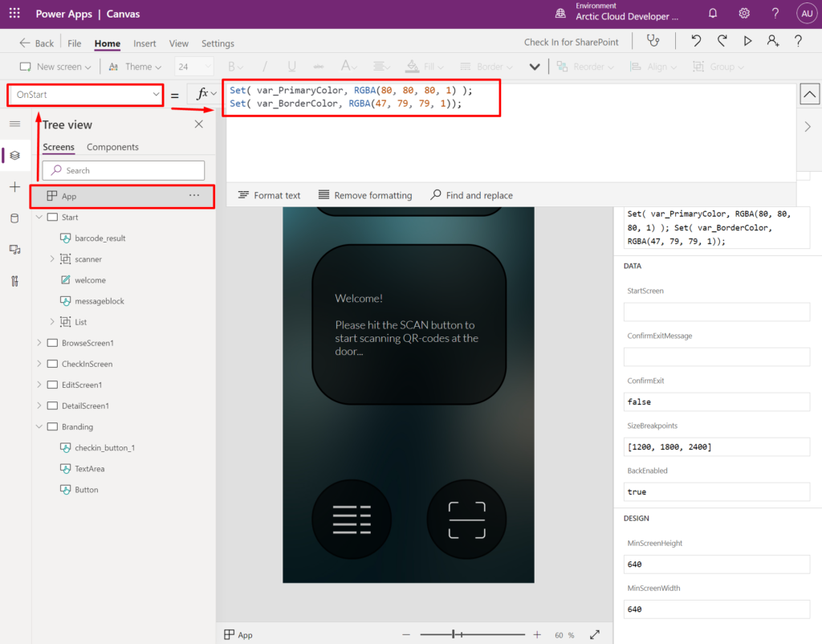Open the settings gear icon
This screenshot has width=822, height=644.
click(x=744, y=14)
